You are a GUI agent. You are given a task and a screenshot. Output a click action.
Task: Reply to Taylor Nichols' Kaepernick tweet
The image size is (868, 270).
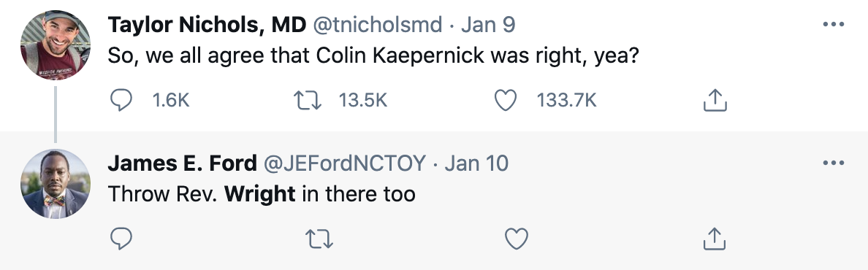(x=121, y=100)
